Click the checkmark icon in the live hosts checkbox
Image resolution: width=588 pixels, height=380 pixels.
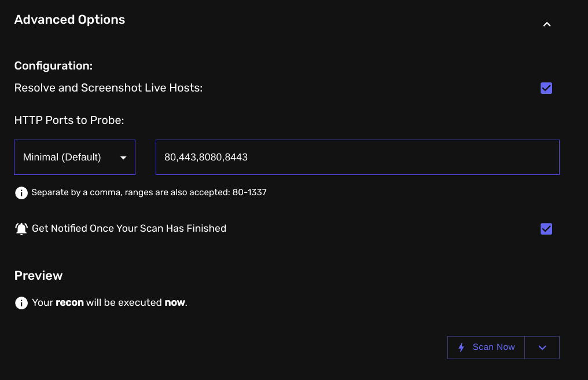(546, 87)
